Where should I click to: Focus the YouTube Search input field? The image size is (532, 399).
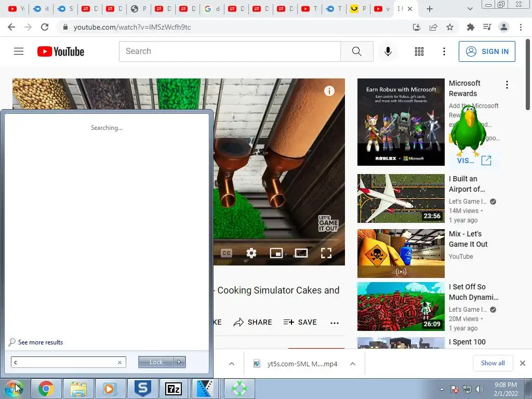[x=230, y=51]
